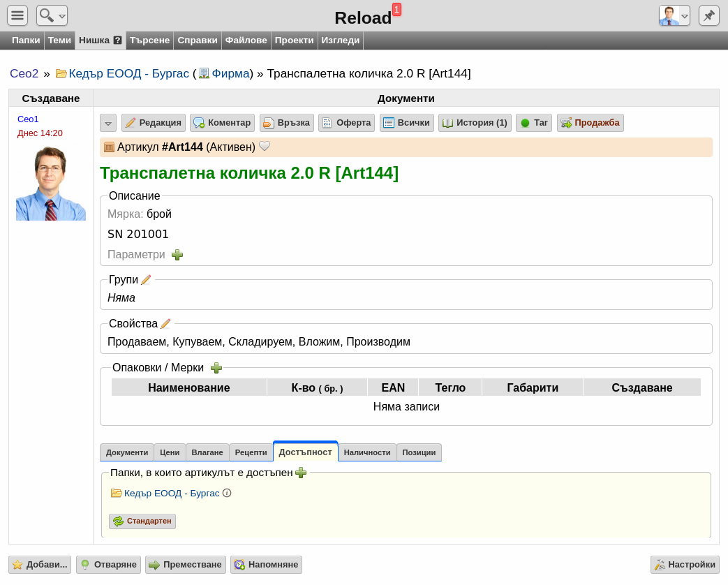Click the Продажба button
Viewport: 728px width, 585px height.
click(x=590, y=123)
